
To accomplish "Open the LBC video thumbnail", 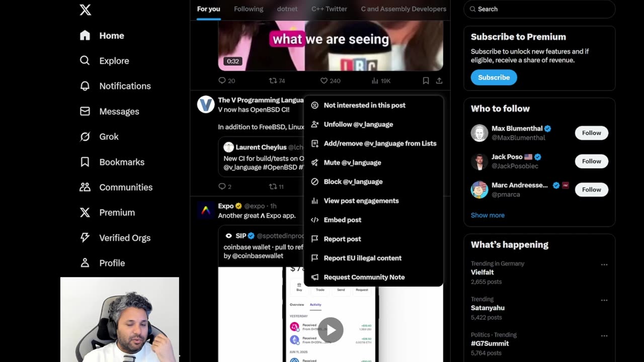I will pos(331,45).
